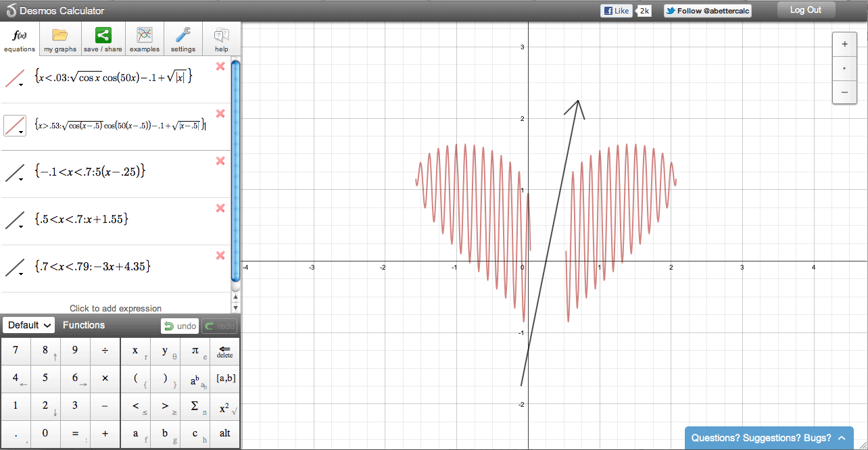Click the expression list scrollbar

click(x=235, y=171)
